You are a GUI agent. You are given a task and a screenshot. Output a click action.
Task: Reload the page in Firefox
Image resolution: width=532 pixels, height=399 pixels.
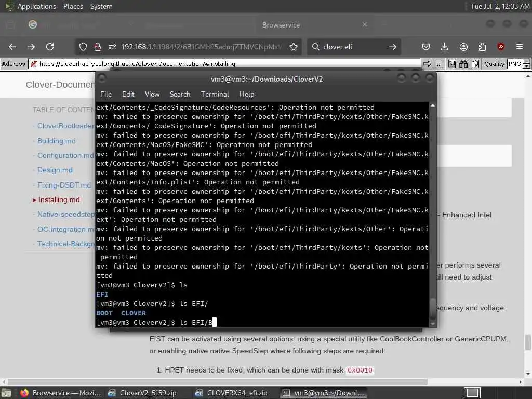coord(50,47)
